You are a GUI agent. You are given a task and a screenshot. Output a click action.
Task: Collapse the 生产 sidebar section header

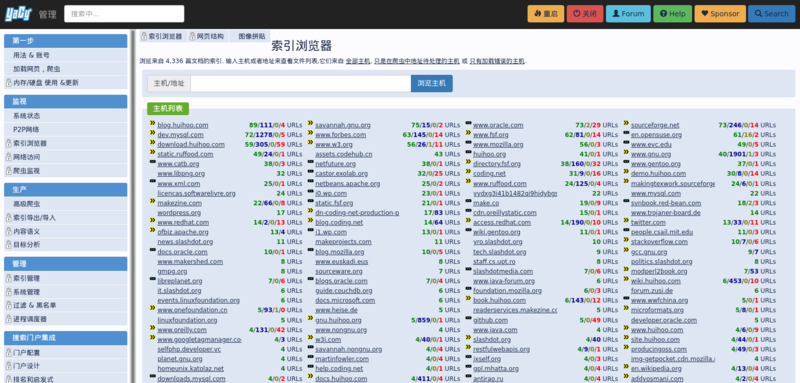65,190
